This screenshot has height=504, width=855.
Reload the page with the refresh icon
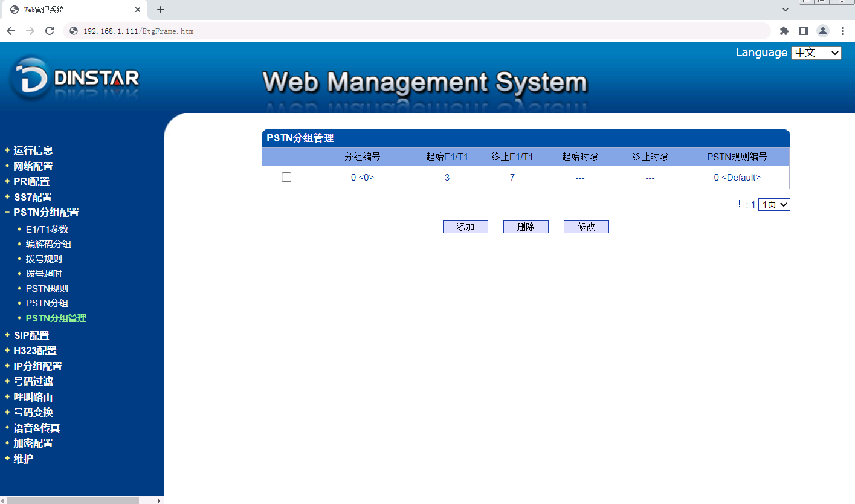[x=50, y=31]
